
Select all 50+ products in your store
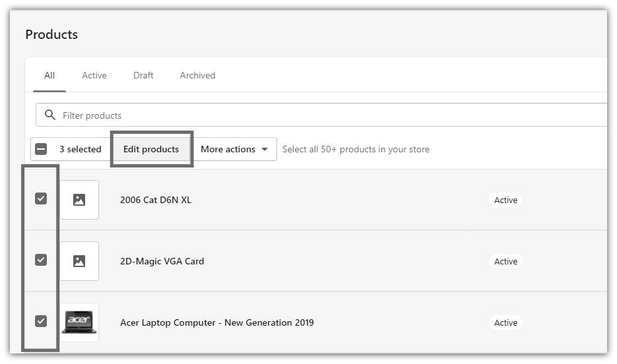pos(356,150)
